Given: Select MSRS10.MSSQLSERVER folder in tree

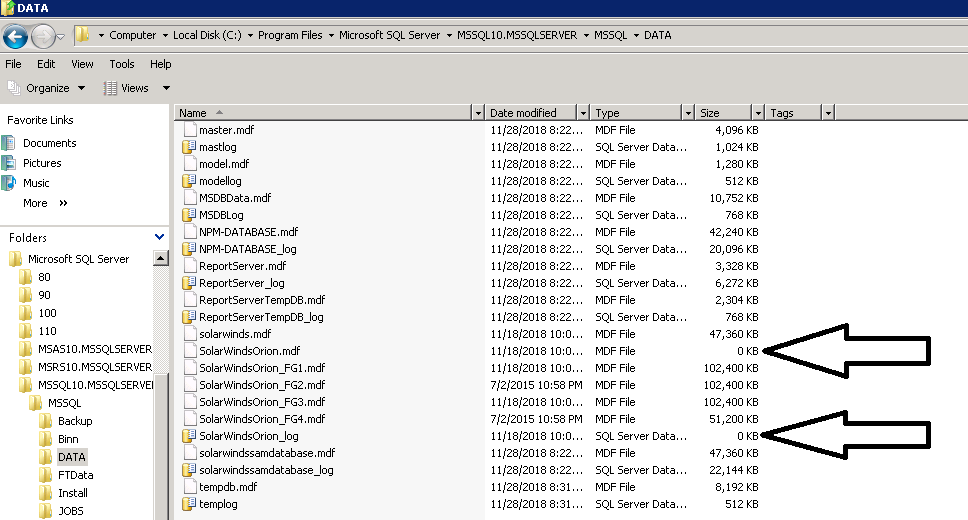Looking at the screenshot, I should (94, 367).
